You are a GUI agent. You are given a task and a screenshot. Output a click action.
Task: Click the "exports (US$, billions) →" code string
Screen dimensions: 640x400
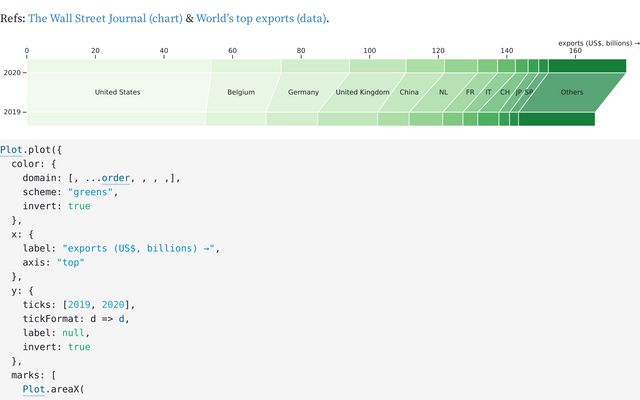[138, 248]
